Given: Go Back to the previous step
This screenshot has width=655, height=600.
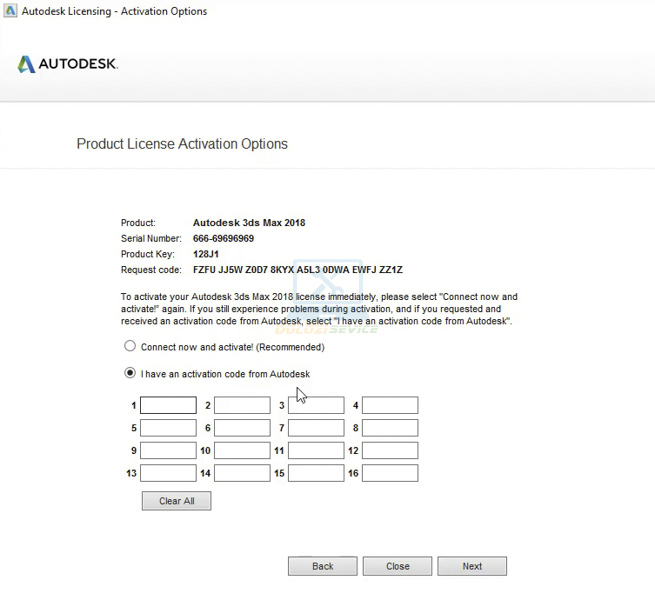Looking at the screenshot, I should point(322,566).
